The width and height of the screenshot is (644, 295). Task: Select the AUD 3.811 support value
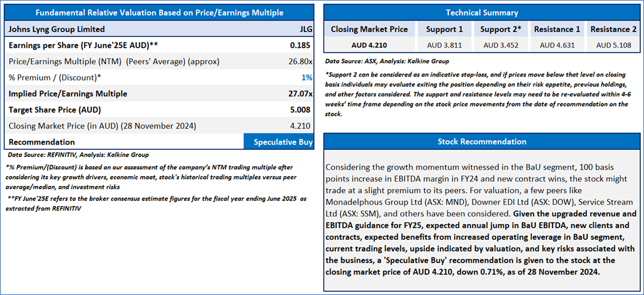point(444,45)
